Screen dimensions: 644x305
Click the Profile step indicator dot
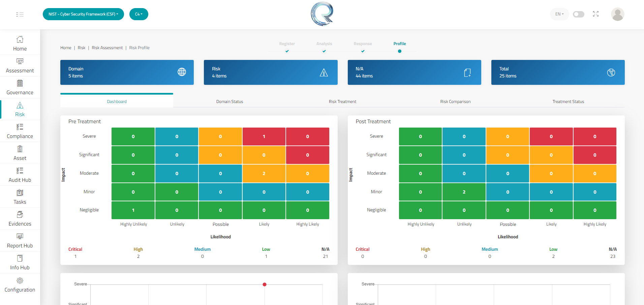400,51
